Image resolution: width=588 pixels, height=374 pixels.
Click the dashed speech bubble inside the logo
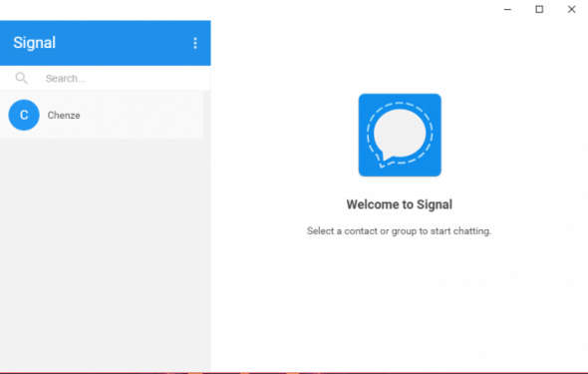(400, 135)
